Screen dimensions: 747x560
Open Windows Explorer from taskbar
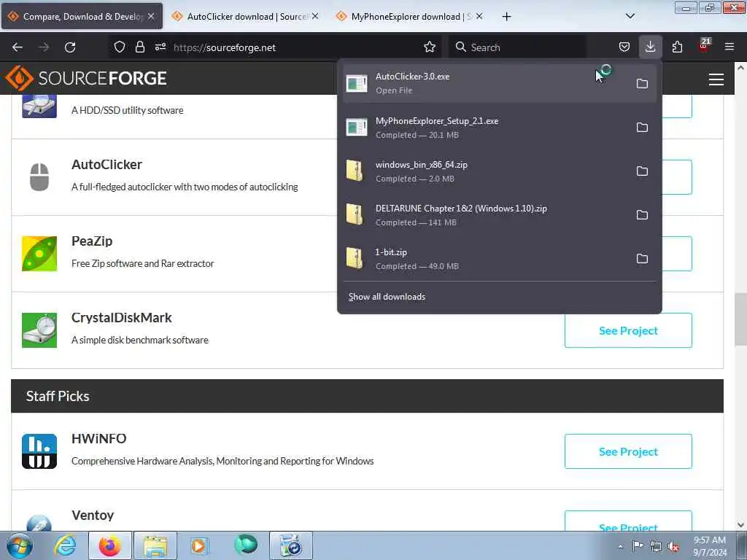click(155, 545)
